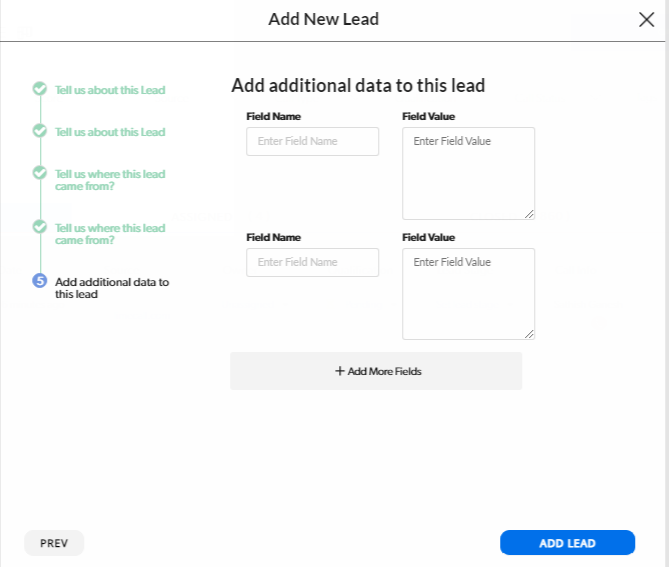Submit with the ADD LEAD button
The image size is (669, 567).
coord(567,543)
